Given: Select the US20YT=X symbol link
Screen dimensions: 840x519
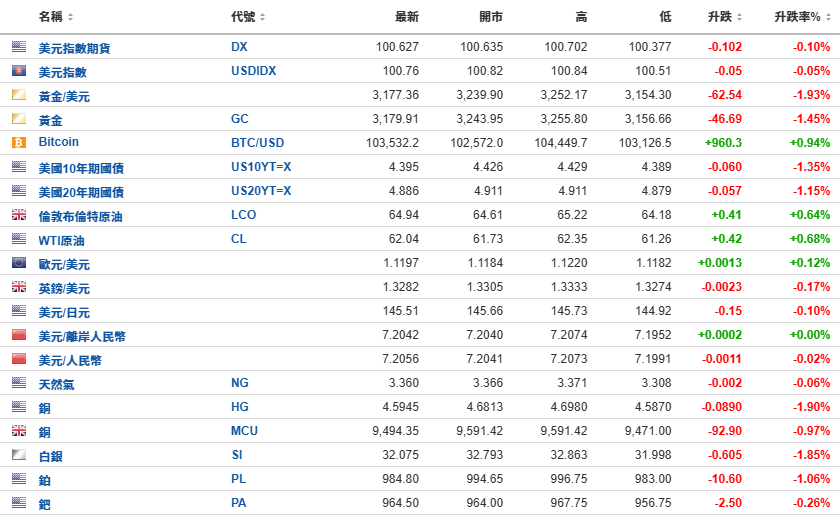Looking at the screenshot, I should point(261,191).
